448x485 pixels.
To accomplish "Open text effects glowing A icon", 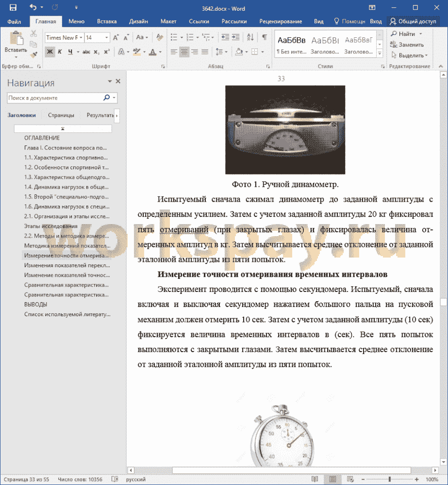I will click(x=121, y=52).
